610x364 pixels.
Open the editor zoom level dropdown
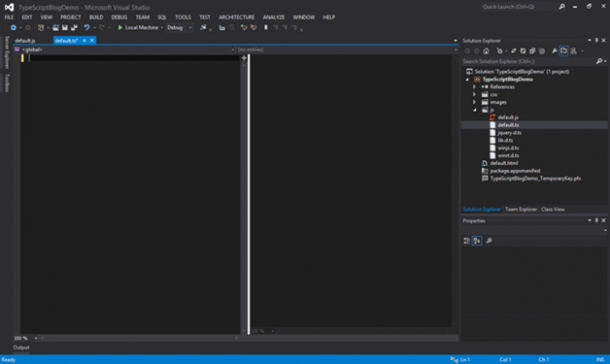pos(36,338)
